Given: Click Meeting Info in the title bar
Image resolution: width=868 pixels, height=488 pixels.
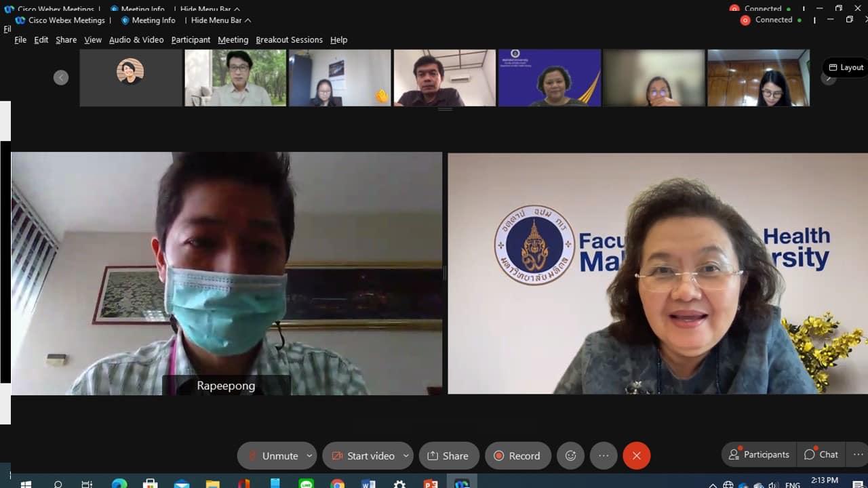Looking at the screenshot, I should [x=148, y=20].
